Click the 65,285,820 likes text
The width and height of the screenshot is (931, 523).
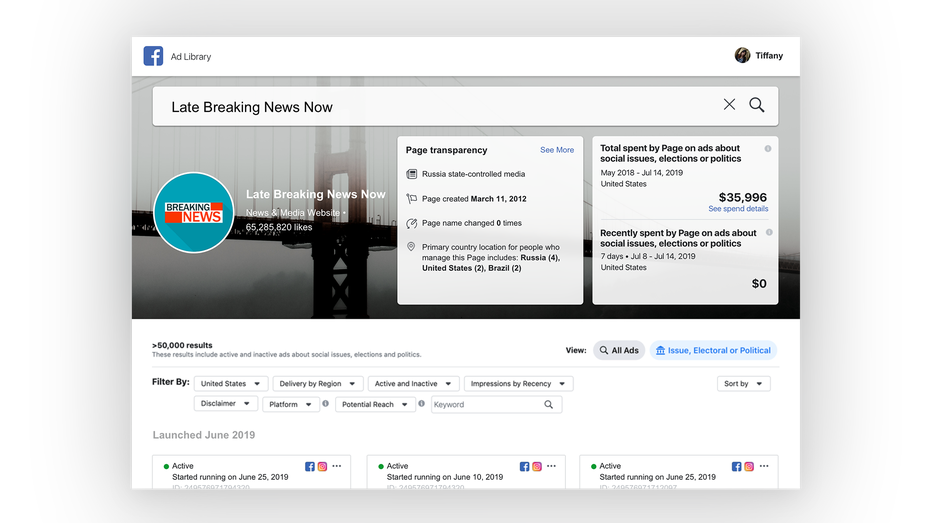coord(279,227)
